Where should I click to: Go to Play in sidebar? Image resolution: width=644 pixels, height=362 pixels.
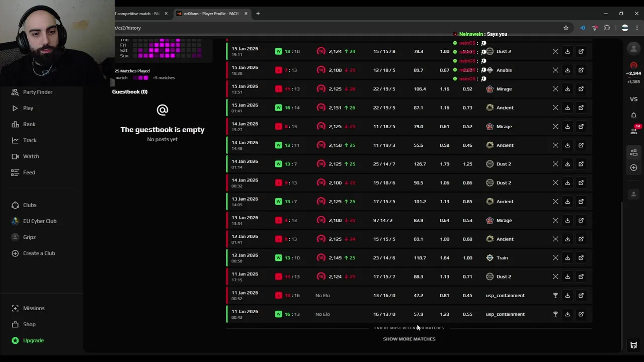28,108
